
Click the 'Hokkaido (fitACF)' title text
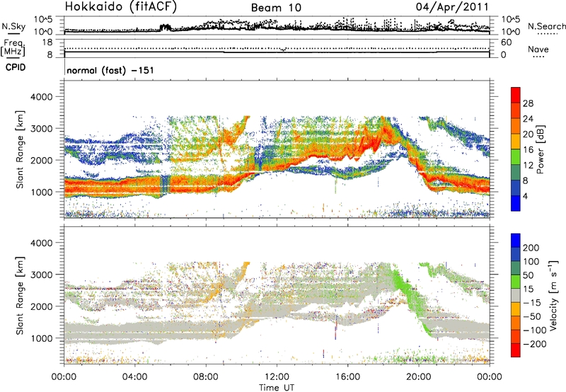[x=121, y=6]
